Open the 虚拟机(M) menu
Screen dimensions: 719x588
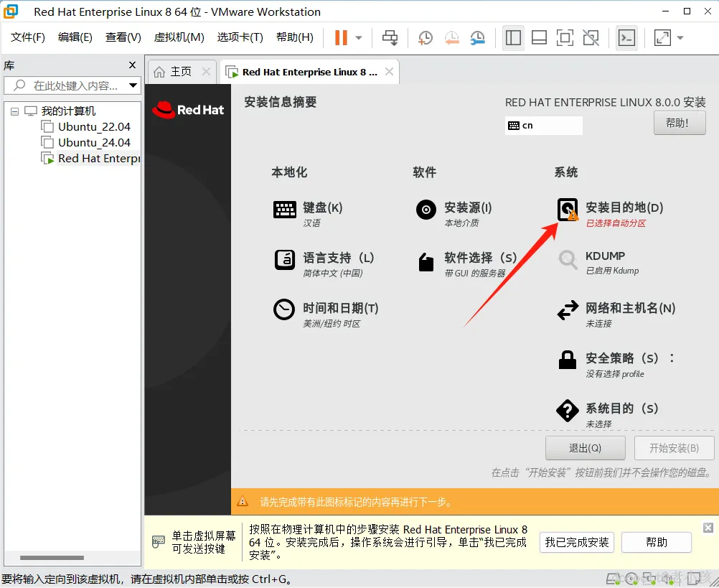[179, 37]
